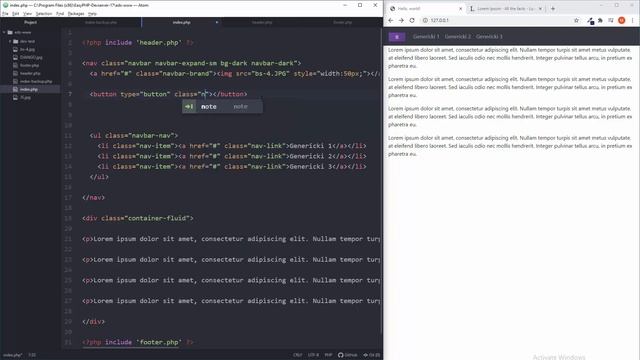Choose the note autocomplete suggestion
Viewport: 640px width, 360px height.
222,107
